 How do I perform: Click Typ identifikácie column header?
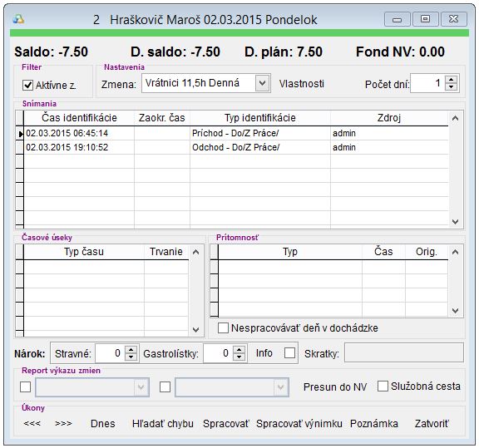pyautogui.click(x=260, y=117)
